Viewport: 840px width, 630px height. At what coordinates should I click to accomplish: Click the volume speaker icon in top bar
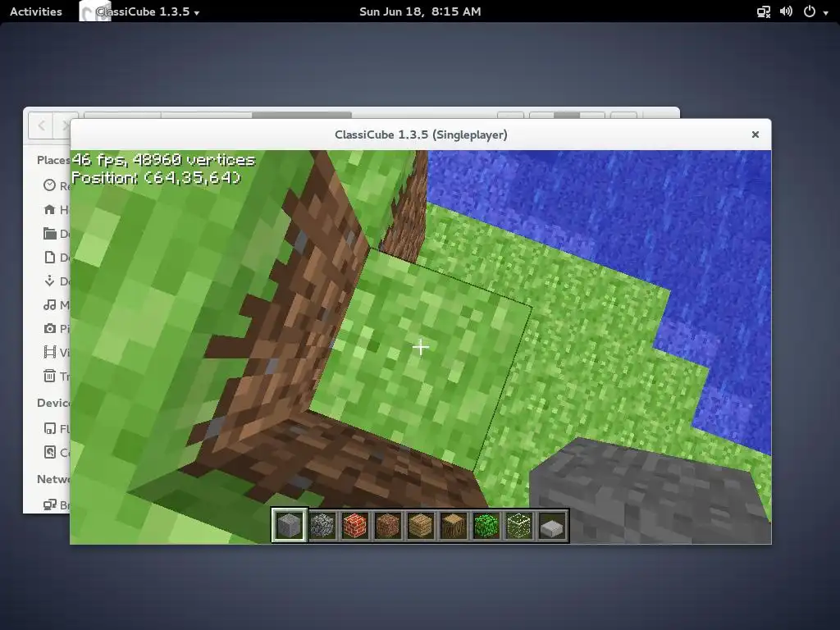coord(786,11)
